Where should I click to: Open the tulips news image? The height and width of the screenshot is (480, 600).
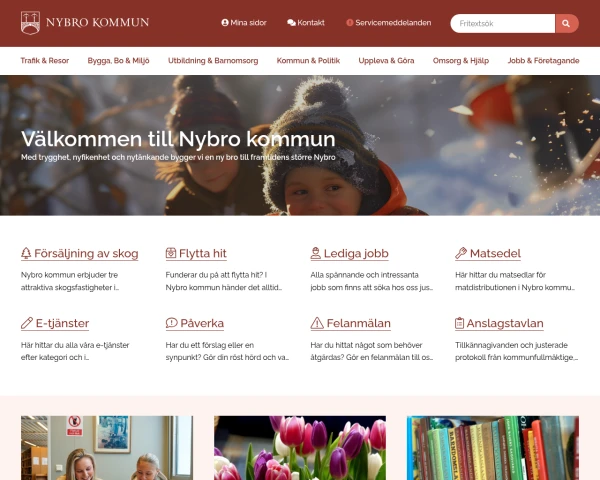pos(300,448)
